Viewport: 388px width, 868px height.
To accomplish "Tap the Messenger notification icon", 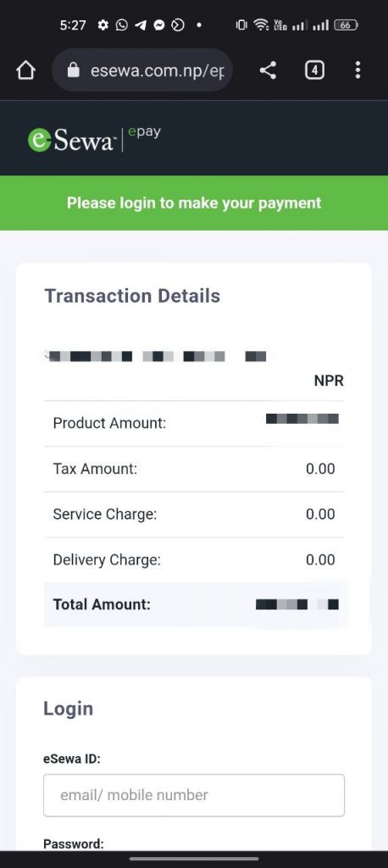I will 159,25.
